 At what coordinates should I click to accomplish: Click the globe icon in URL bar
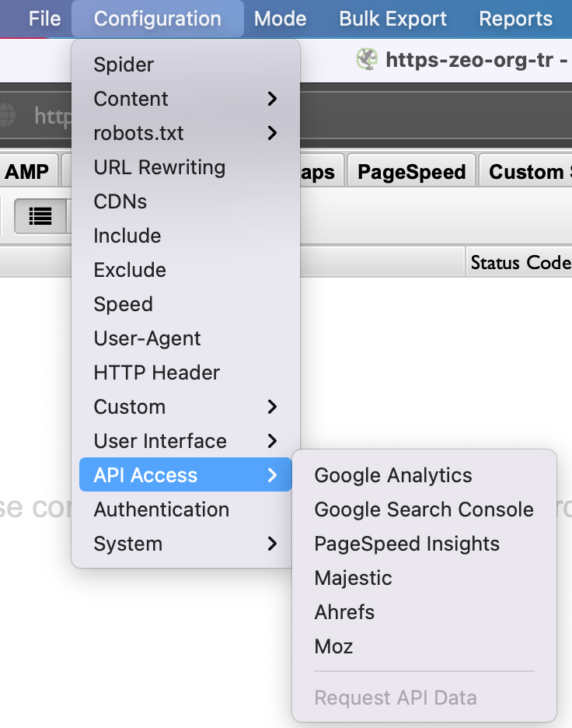point(5,115)
